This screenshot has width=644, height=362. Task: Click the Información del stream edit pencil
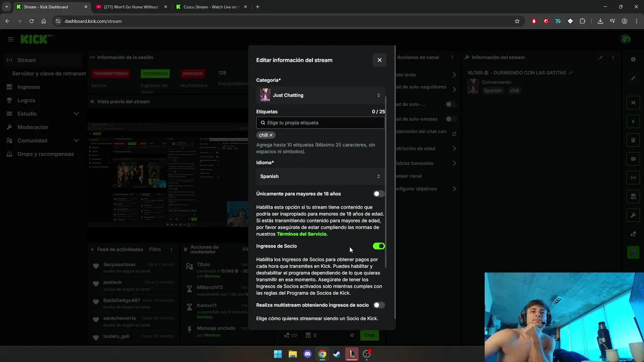click(x=601, y=57)
